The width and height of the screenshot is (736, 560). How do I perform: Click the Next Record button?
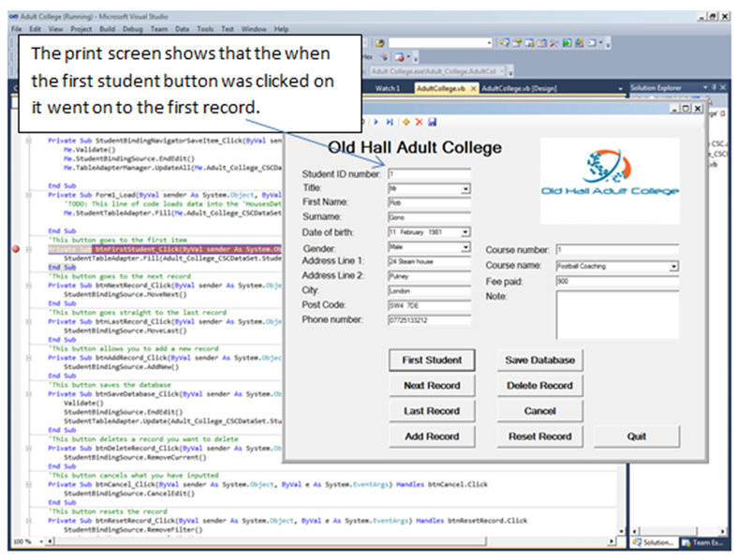[432, 386]
